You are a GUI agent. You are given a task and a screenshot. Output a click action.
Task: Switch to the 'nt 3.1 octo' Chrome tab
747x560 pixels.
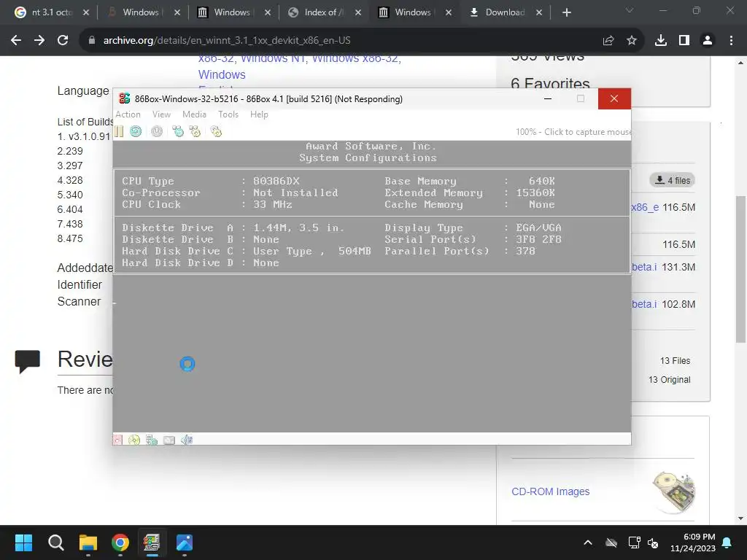tap(52, 12)
